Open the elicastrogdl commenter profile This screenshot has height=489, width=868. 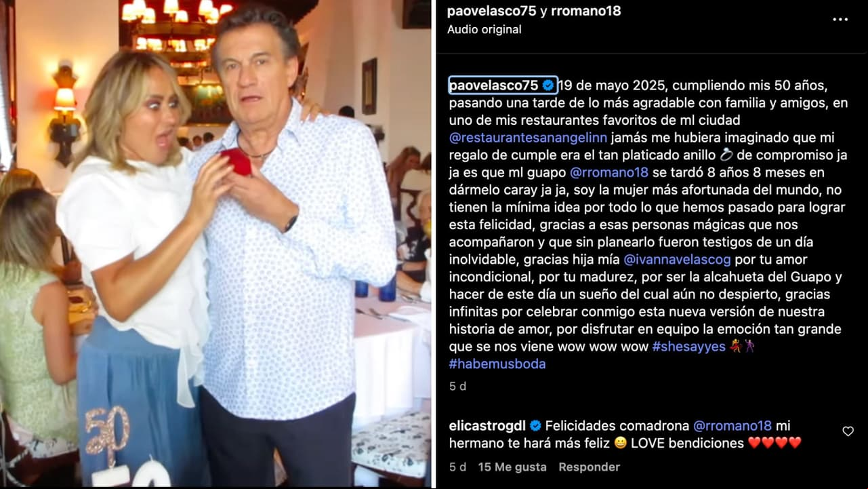(488, 426)
